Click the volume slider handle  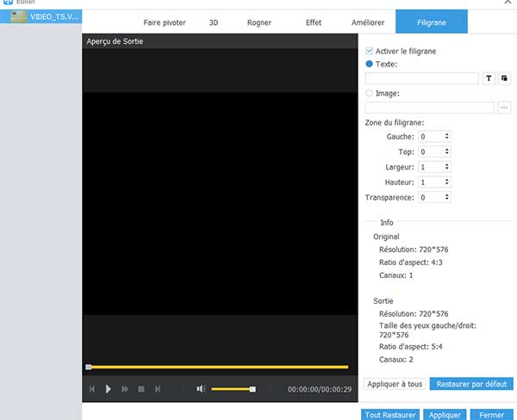point(252,389)
